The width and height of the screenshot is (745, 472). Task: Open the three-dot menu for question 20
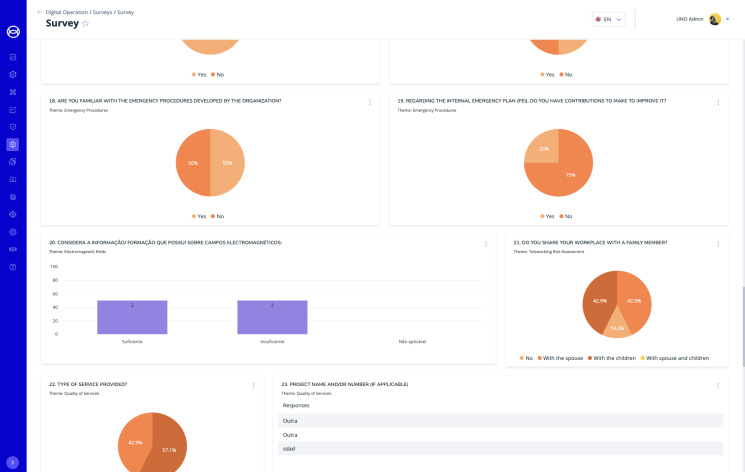(486, 244)
